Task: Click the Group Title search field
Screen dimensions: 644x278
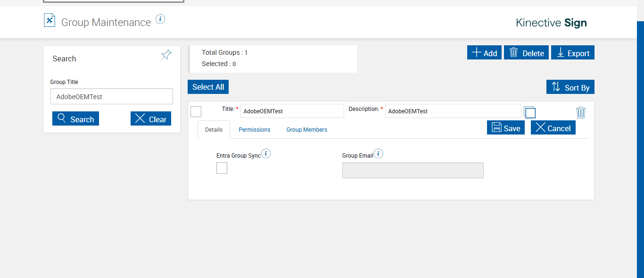Action: 112,97
